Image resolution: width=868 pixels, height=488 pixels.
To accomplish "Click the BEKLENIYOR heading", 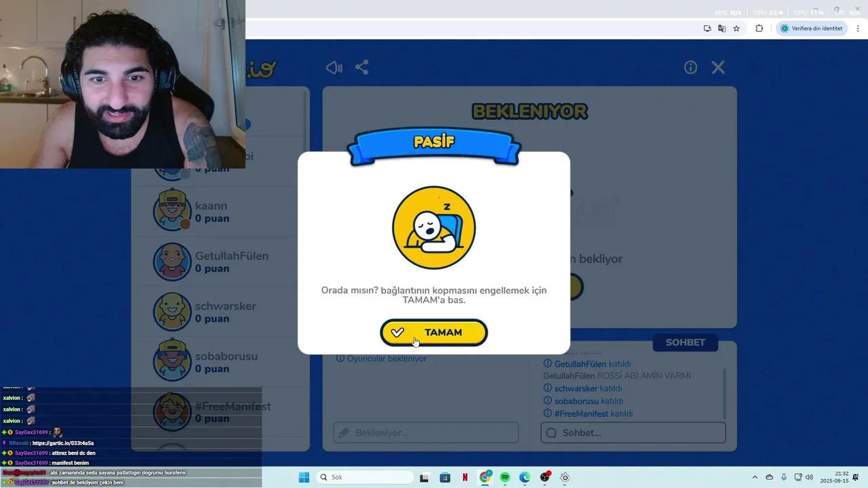I will pos(530,111).
